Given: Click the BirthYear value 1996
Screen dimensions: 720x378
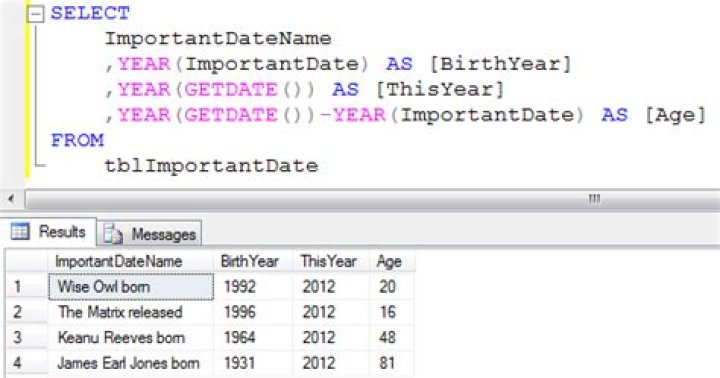Looking at the screenshot, I should [240, 312].
